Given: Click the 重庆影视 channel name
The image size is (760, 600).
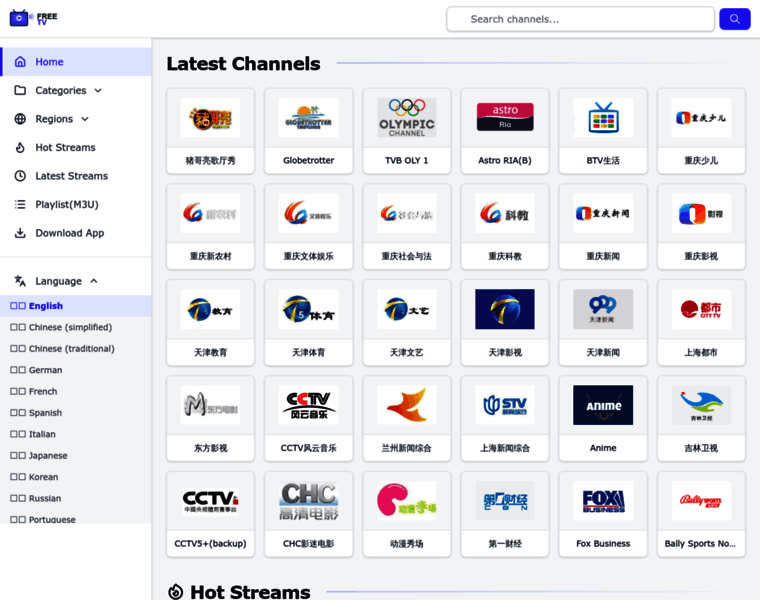Looking at the screenshot, I should (x=701, y=256).
